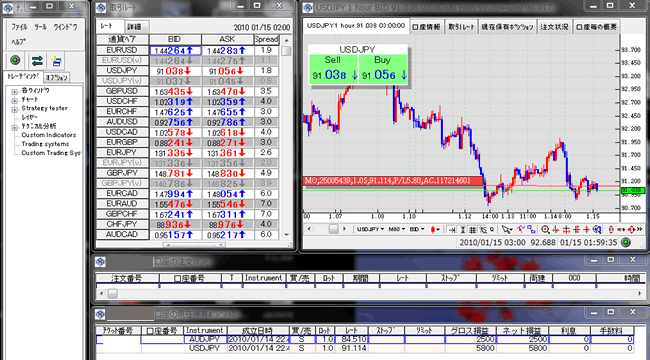The image size is (650, 360).
Task: Select the Custom Indicators tree item
Action: pos(49,135)
